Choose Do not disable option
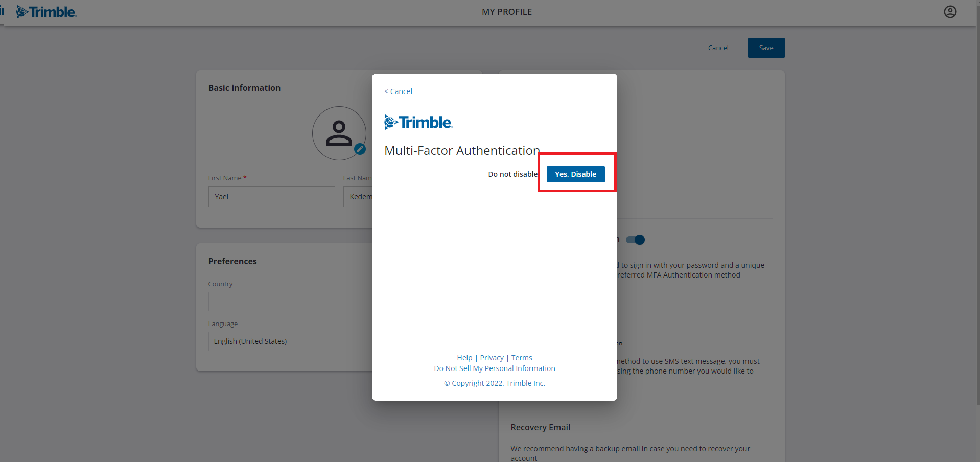 [512, 174]
